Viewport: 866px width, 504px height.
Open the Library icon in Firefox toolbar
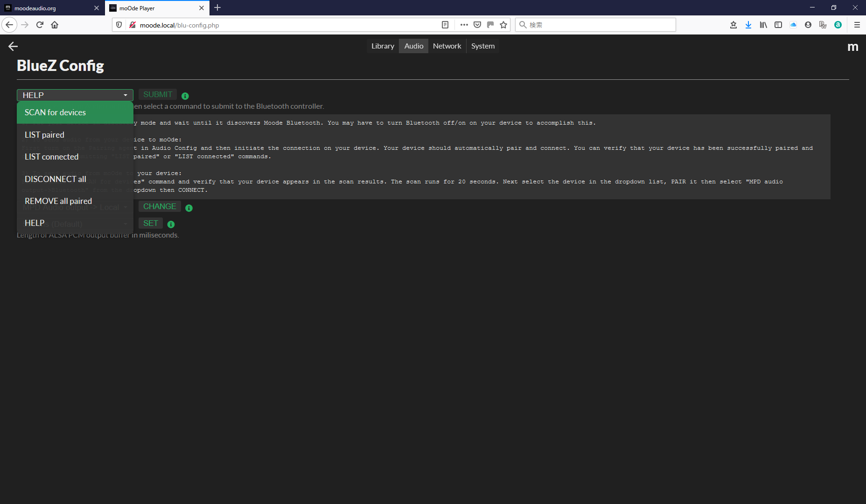point(763,25)
